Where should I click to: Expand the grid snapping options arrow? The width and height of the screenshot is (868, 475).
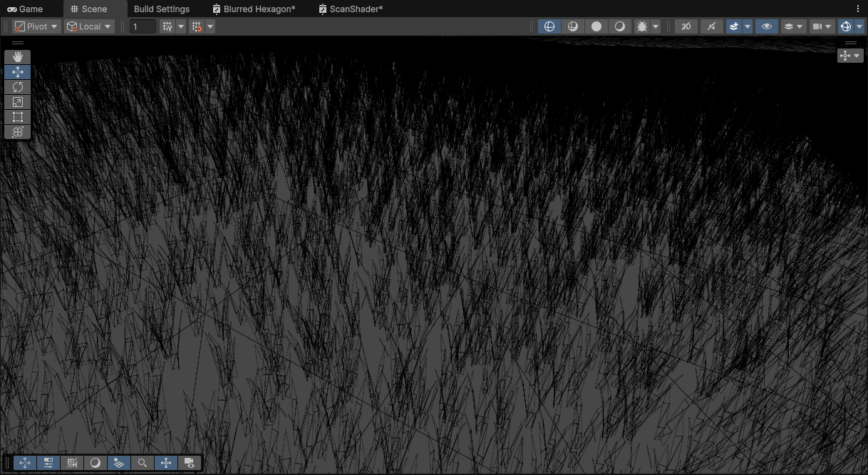pyautogui.click(x=210, y=26)
